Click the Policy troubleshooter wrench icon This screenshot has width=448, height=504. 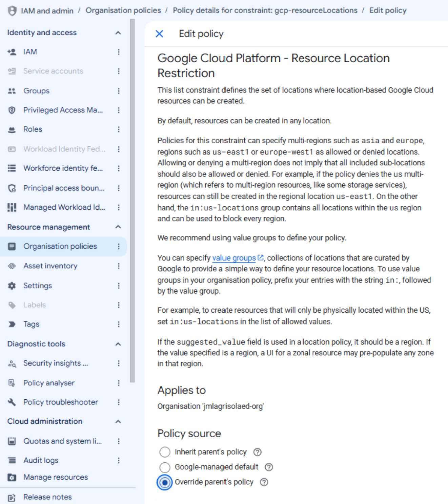point(12,402)
